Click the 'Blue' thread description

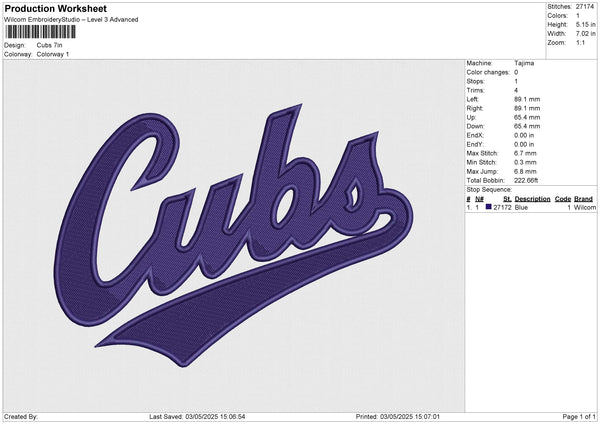(521, 207)
